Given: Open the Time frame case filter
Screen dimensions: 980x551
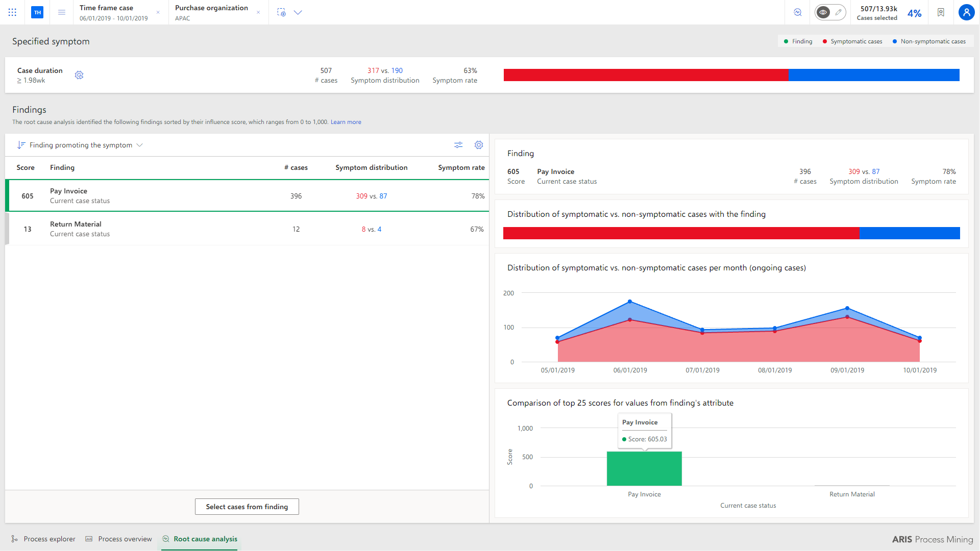Looking at the screenshot, I should 113,13.
